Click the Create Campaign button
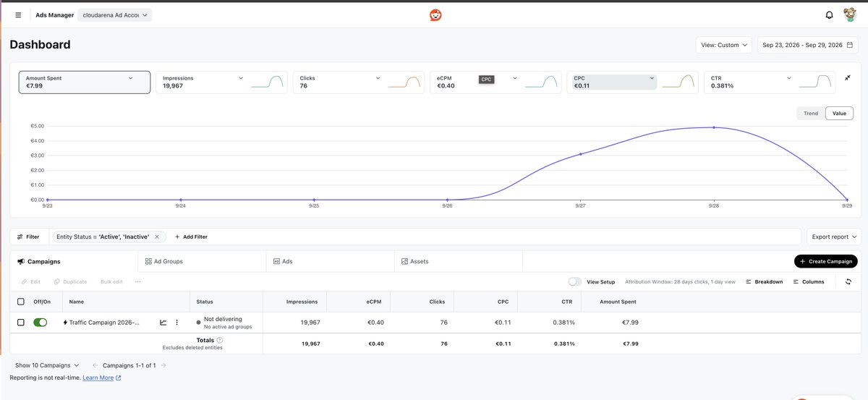The height and width of the screenshot is (400, 868). tap(826, 261)
